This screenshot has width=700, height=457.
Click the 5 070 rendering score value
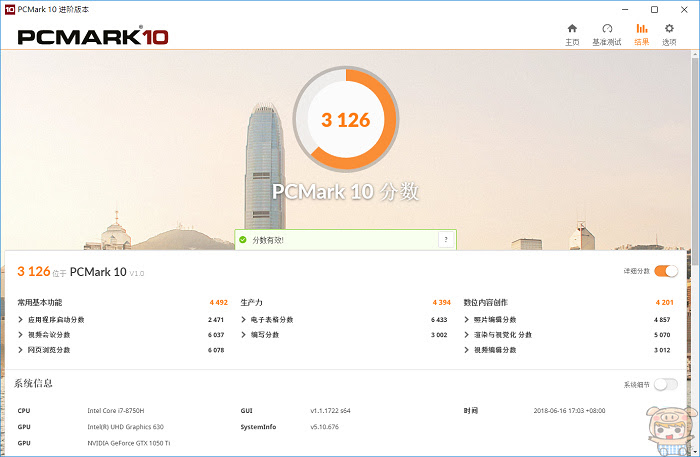[x=662, y=335]
